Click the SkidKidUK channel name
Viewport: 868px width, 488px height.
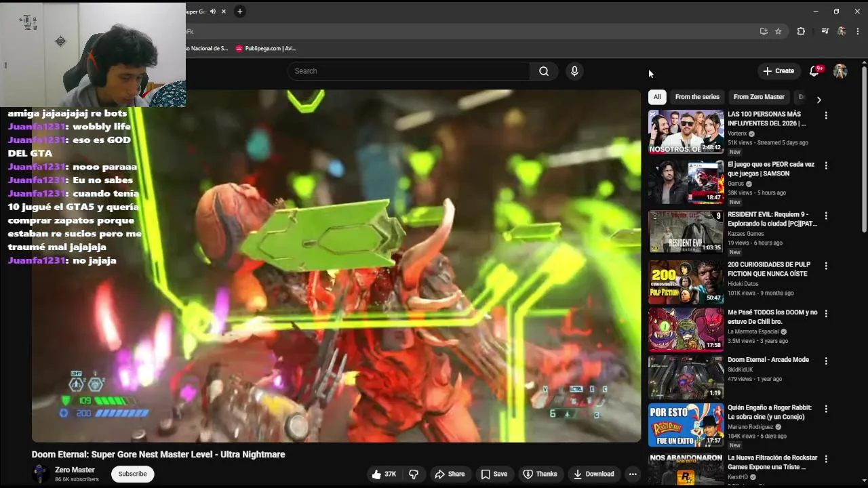tap(741, 369)
